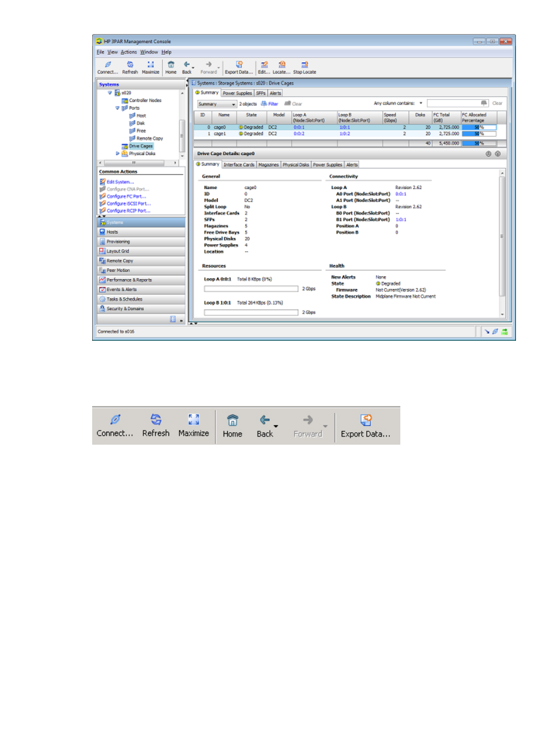
Task: Open Tasks & Schedules manager pane
Action: (141, 299)
